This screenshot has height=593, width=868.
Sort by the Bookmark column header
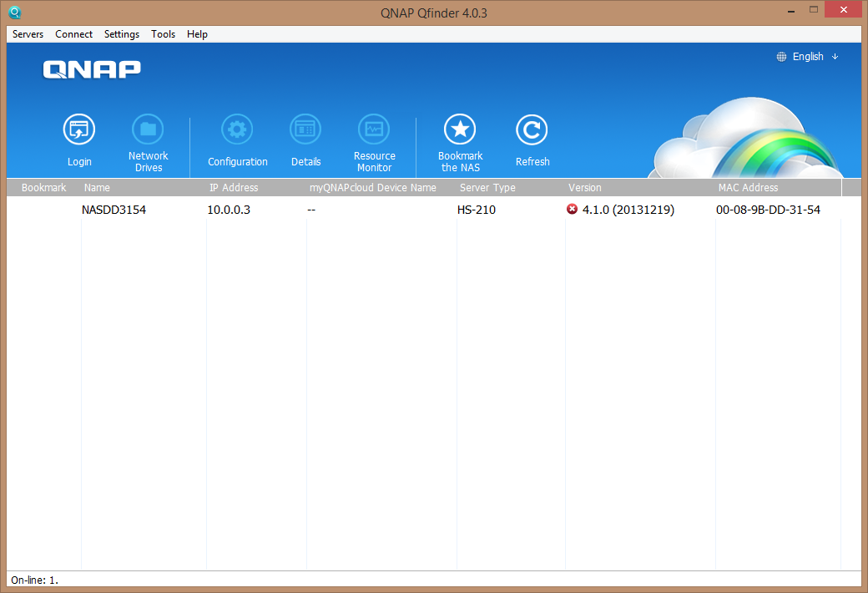pos(43,187)
